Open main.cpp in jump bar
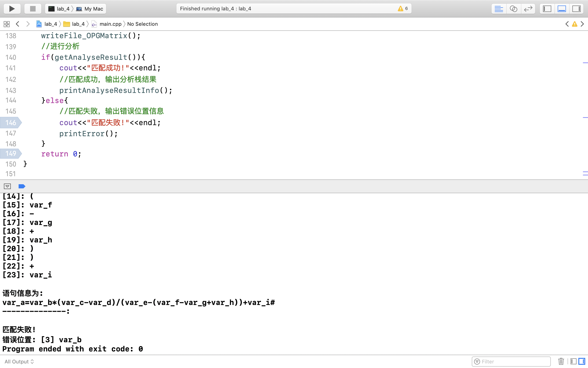This screenshot has height=368, width=588. [106, 24]
